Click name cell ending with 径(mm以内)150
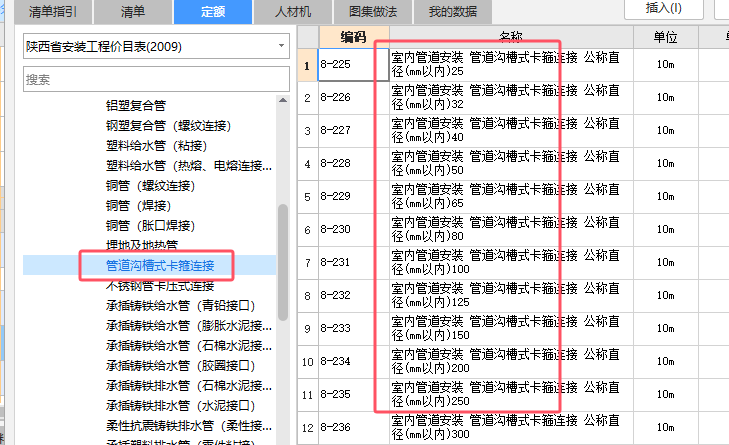This screenshot has width=729, height=445. click(x=511, y=329)
